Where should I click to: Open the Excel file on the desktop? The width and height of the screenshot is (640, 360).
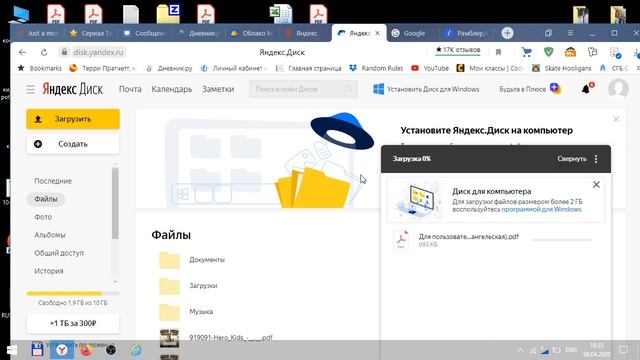[x=281, y=13]
